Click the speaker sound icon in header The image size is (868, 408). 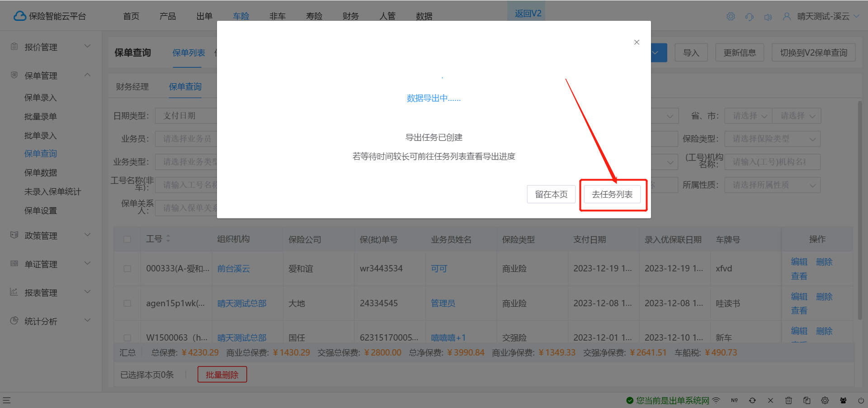click(x=768, y=17)
